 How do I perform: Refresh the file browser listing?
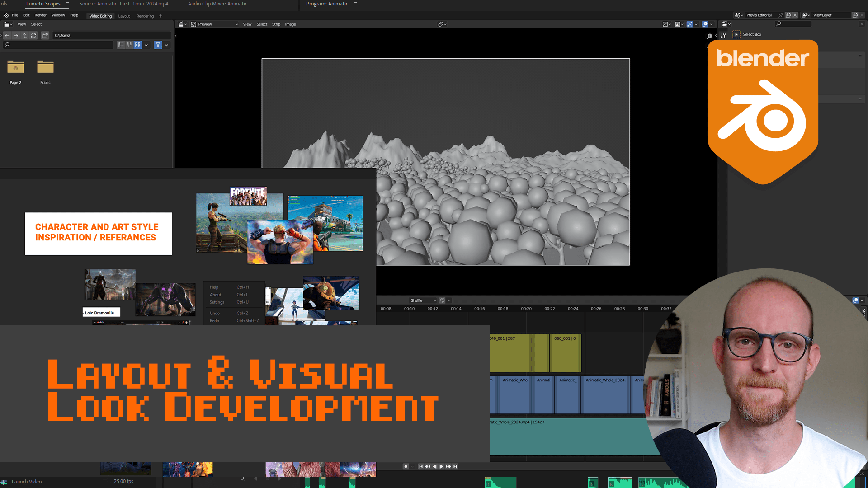[33, 35]
